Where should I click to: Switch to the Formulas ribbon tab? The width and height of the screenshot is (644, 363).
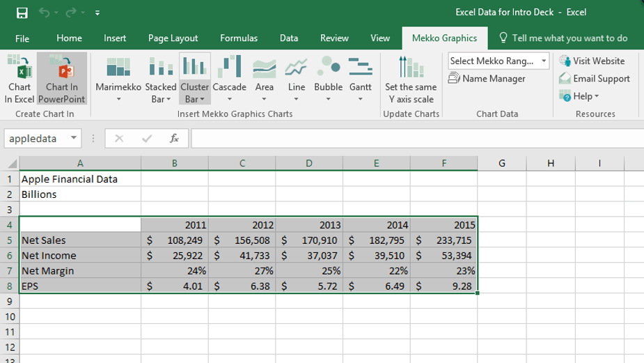[x=239, y=38]
